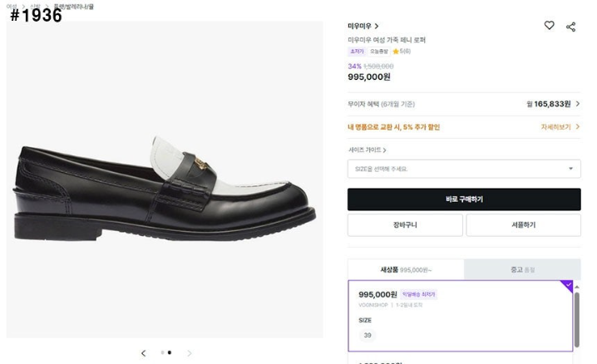597x364 pixels.
Task: Click the offers list scrollbar
Action: click(577, 319)
